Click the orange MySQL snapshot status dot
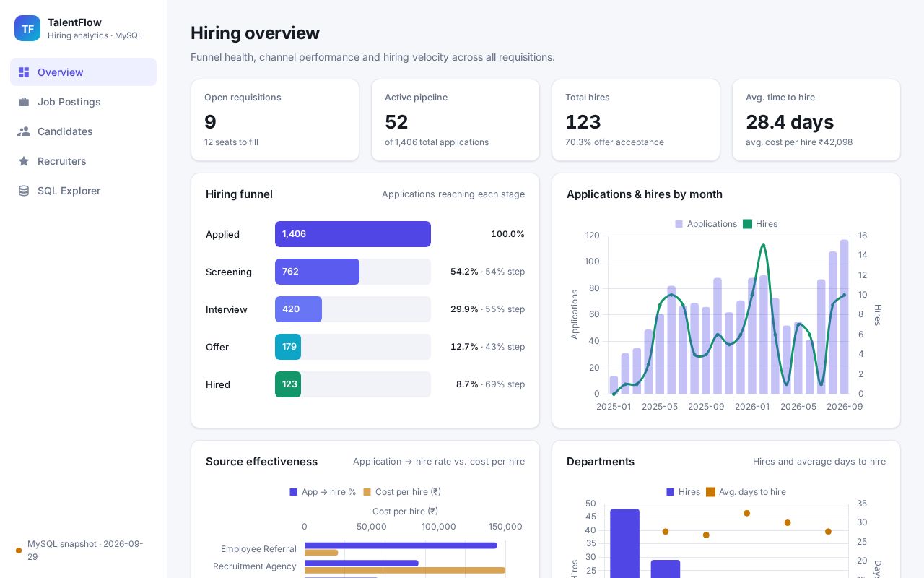The image size is (924, 578). pyautogui.click(x=19, y=551)
